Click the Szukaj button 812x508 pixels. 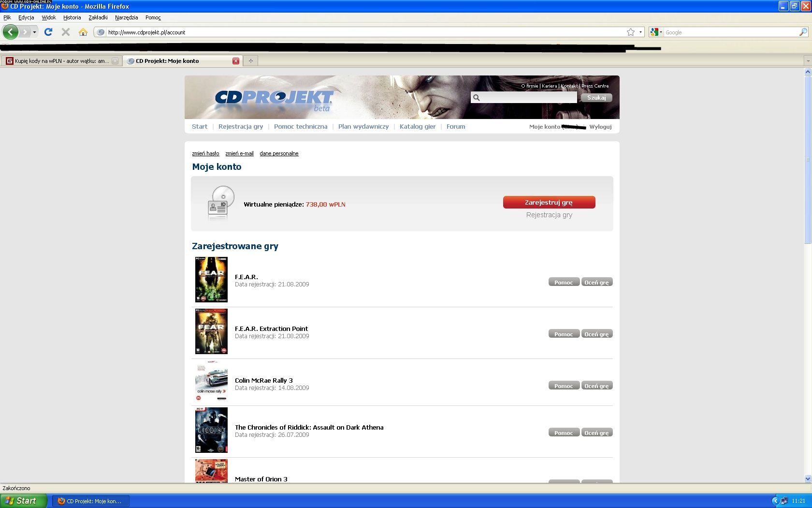click(596, 98)
